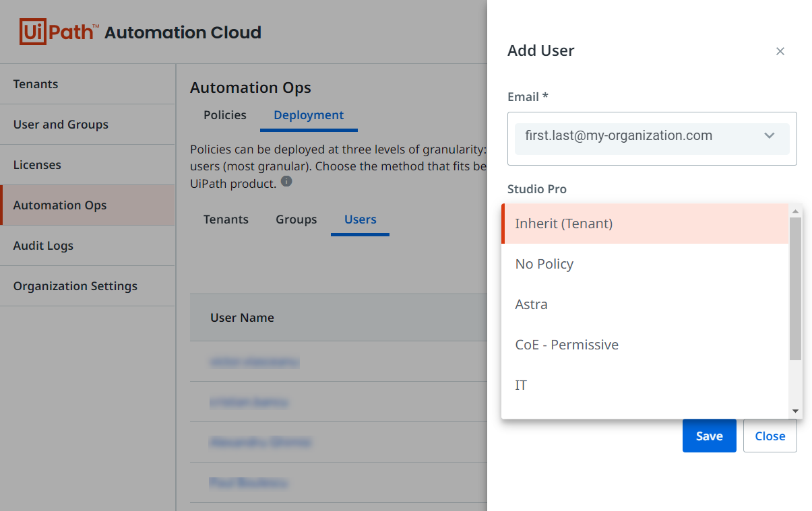Select the Astra policy option
Screen dimensions: 812x511
click(x=645, y=304)
